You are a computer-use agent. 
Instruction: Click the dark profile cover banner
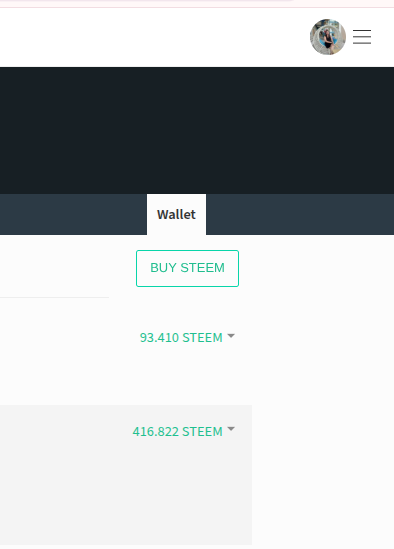click(197, 130)
